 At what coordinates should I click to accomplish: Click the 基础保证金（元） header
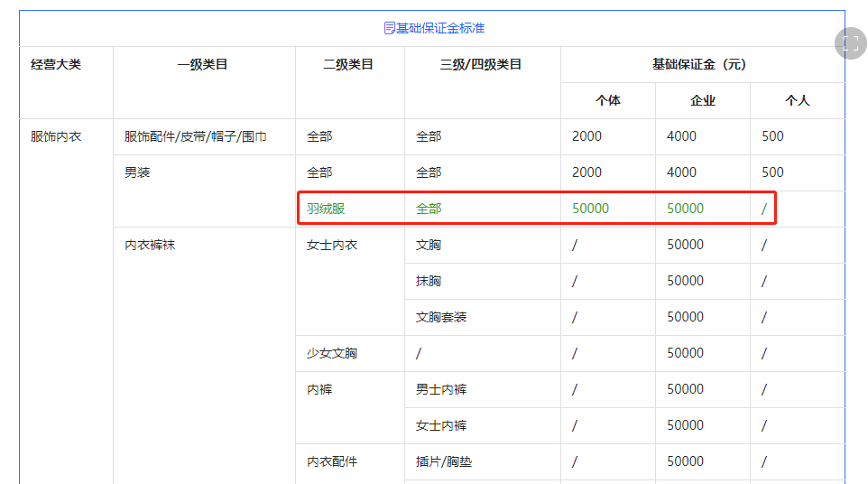tap(701, 64)
